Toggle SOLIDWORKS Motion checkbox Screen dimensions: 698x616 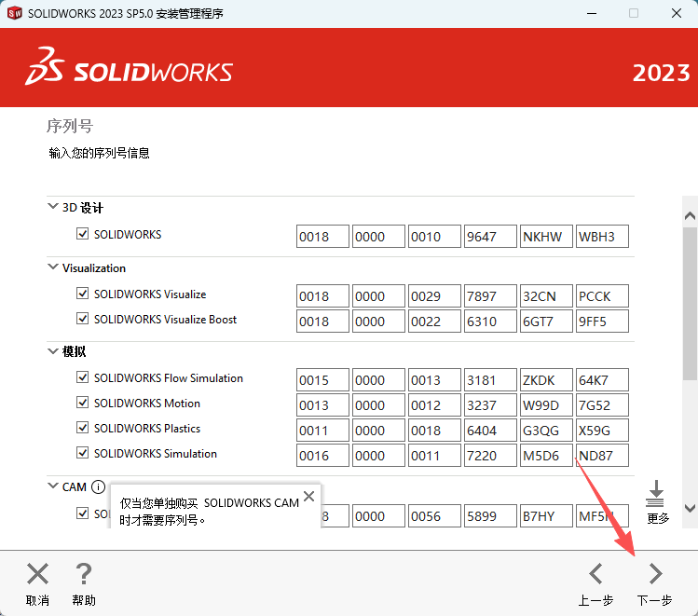click(x=82, y=403)
